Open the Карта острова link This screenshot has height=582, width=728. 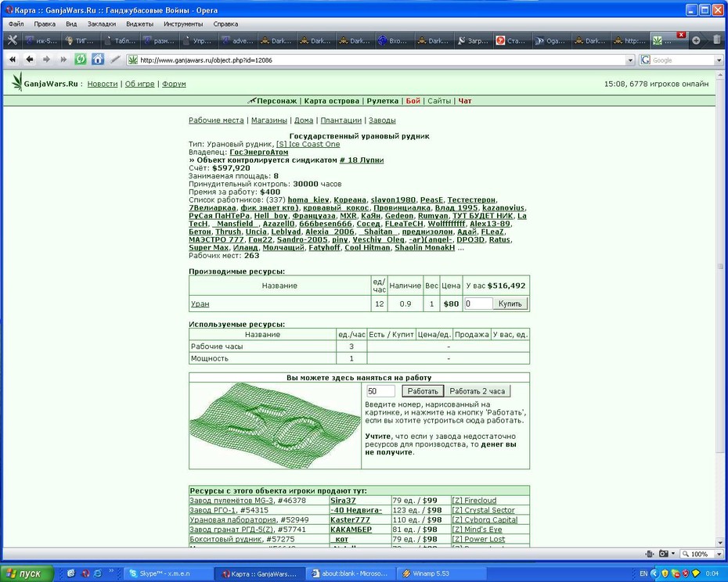[x=331, y=101]
